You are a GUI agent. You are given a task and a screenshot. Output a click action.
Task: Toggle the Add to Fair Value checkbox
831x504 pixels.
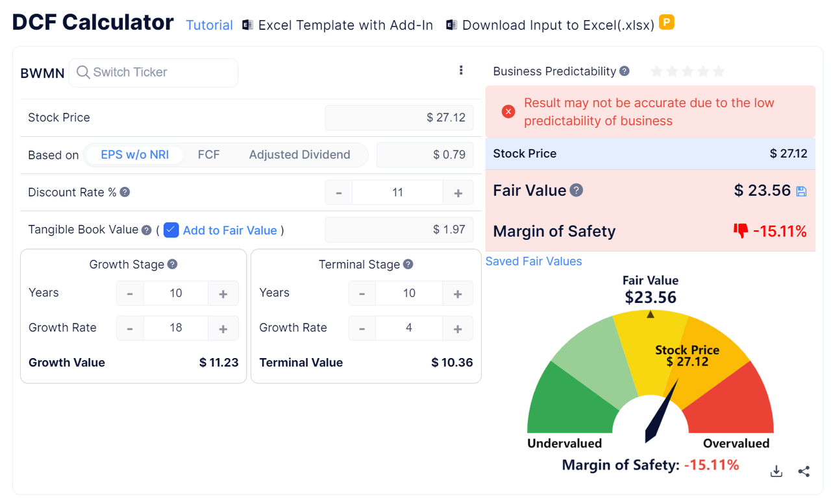coord(171,230)
